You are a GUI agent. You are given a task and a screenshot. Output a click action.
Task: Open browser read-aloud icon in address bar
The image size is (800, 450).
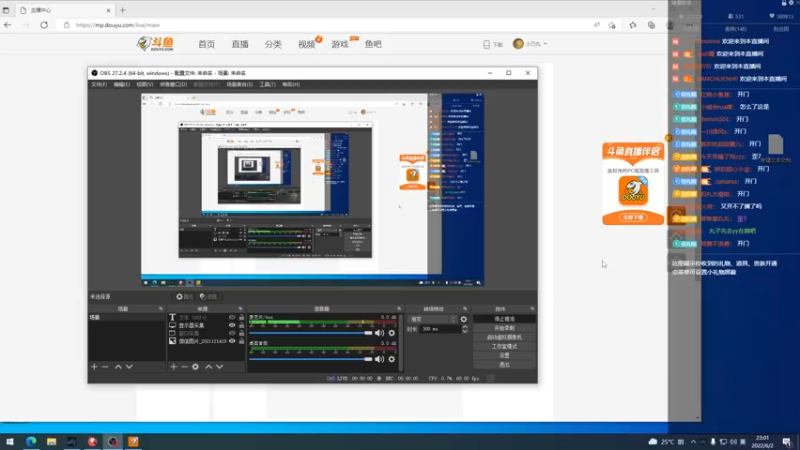click(x=596, y=24)
